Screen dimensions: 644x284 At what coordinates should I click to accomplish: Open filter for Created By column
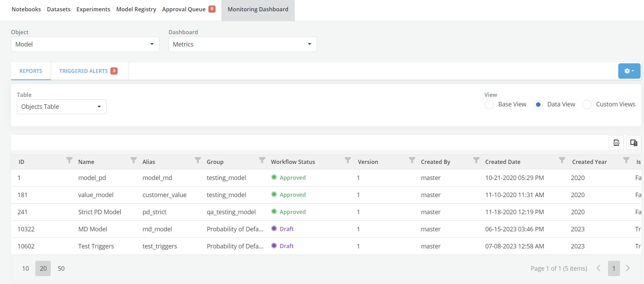[x=476, y=160]
